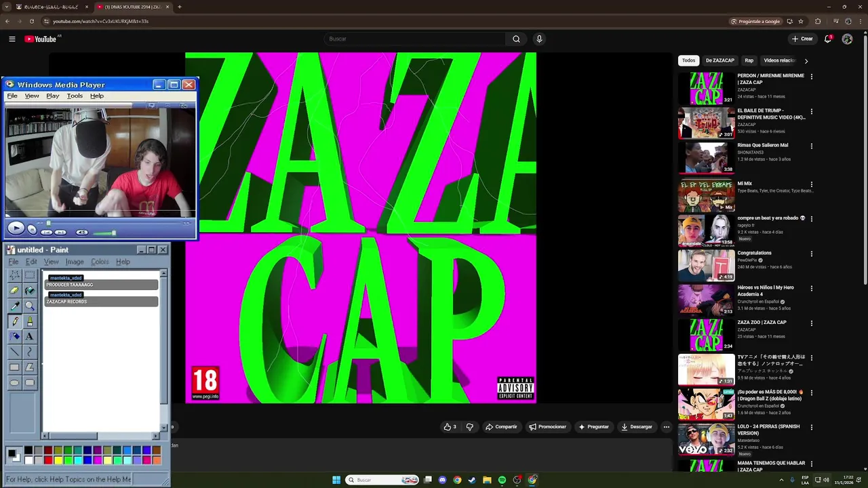Bookmark this page with the star icon
Viewport: 868px width, 488px height.
[801, 21]
